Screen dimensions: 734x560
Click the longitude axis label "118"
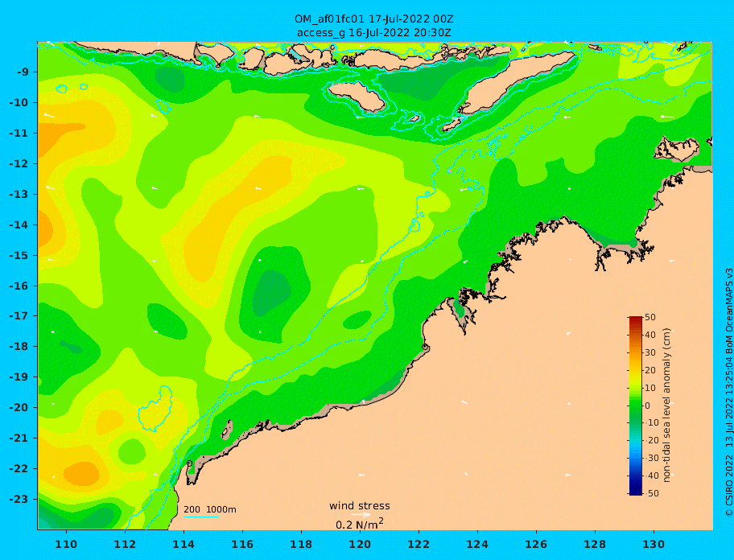point(301,544)
